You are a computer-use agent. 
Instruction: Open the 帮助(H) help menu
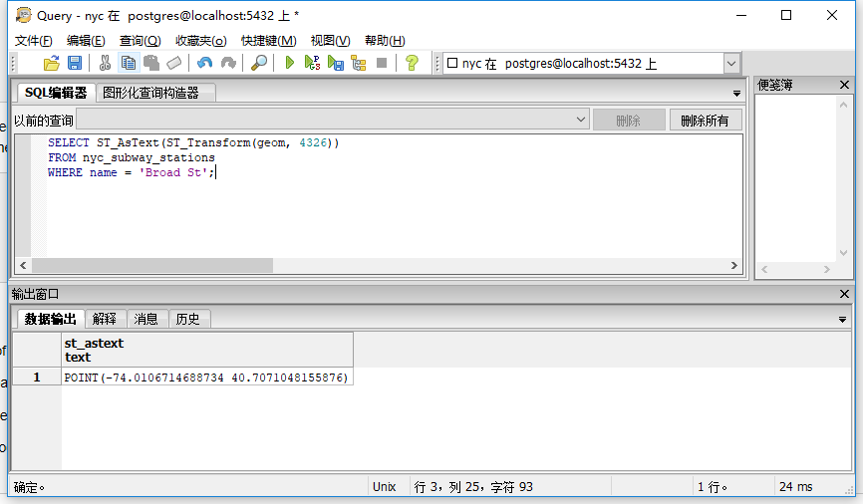pyautogui.click(x=385, y=41)
